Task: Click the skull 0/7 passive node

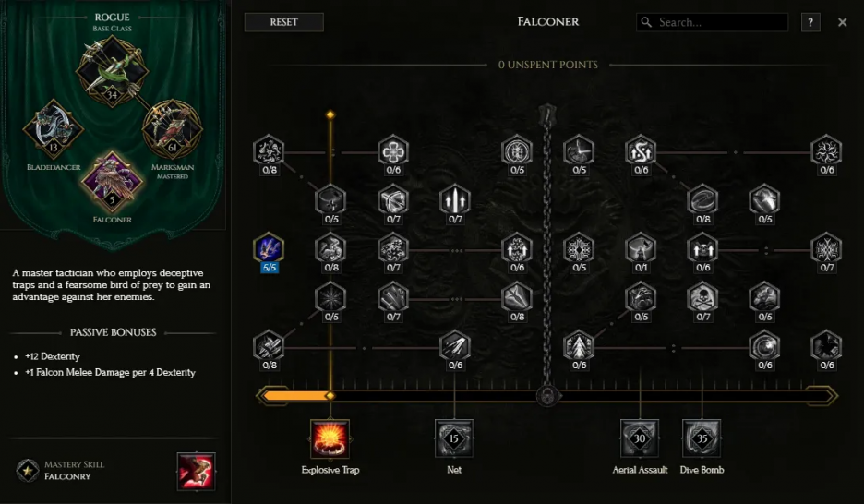Action: [x=702, y=297]
